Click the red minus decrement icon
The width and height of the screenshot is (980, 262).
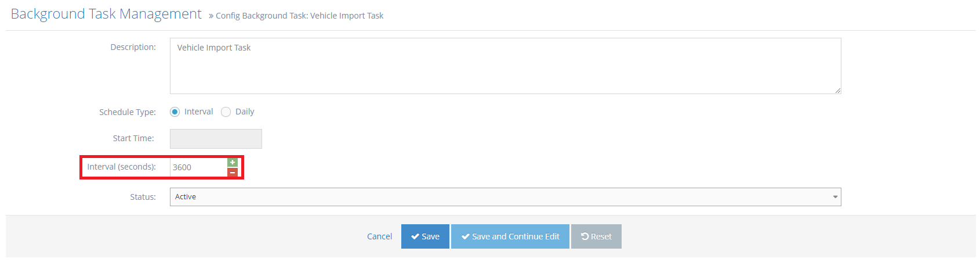pos(233,172)
